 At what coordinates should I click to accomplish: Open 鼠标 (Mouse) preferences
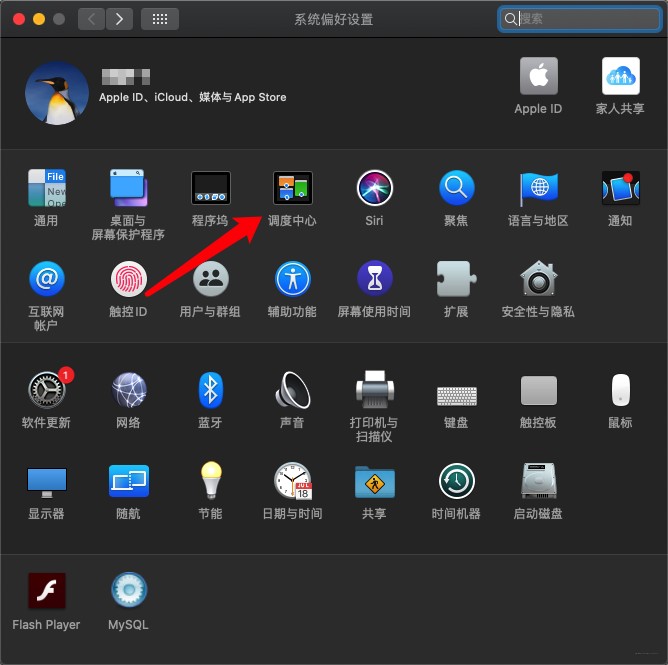(620, 390)
